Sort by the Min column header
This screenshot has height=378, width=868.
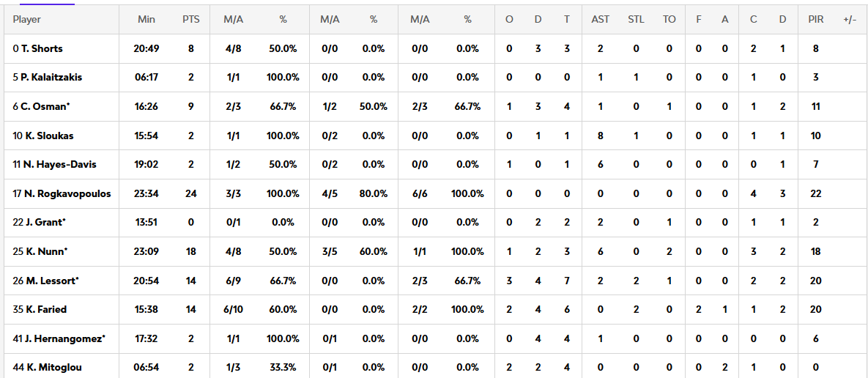pos(146,19)
